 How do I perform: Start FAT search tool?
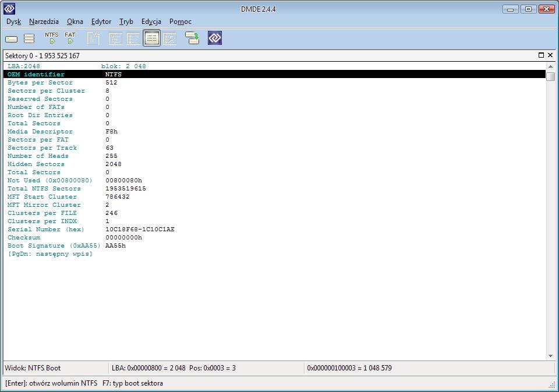click(70, 38)
